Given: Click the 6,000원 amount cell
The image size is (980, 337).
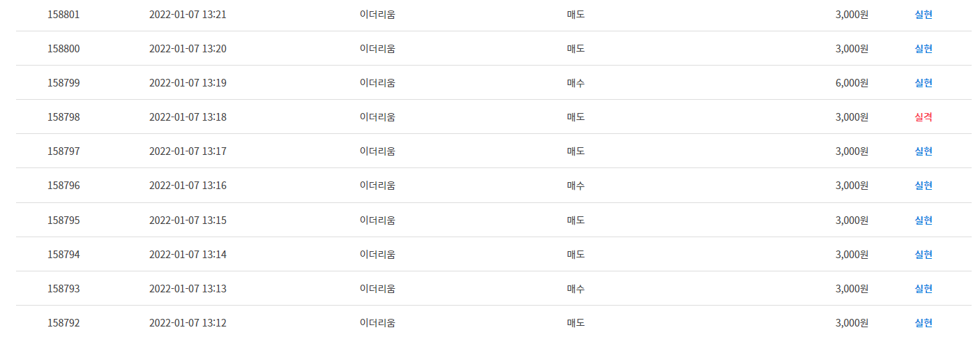Looking at the screenshot, I should (852, 83).
